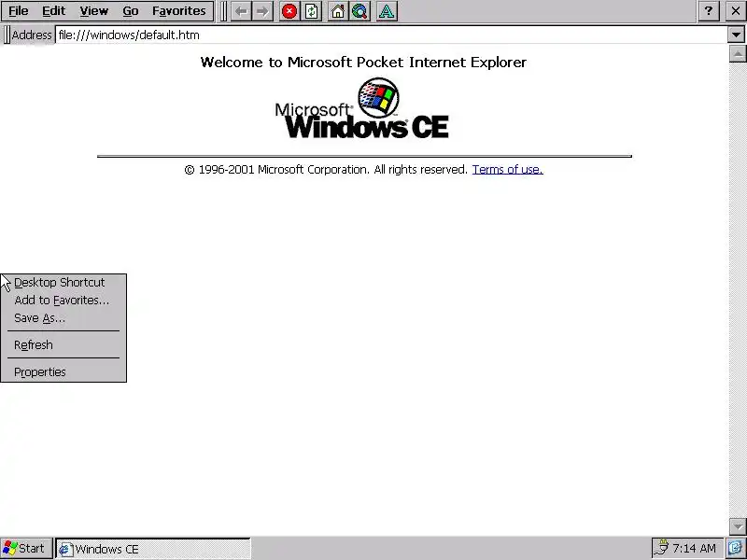Open Search with the magnifier globe icon
Image resolution: width=747 pixels, height=560 pixels.
click(x=359, y=11)
